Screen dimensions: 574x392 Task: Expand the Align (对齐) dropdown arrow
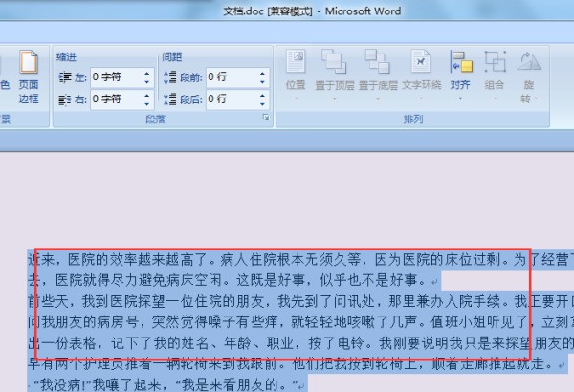click(x=460, y=98)
